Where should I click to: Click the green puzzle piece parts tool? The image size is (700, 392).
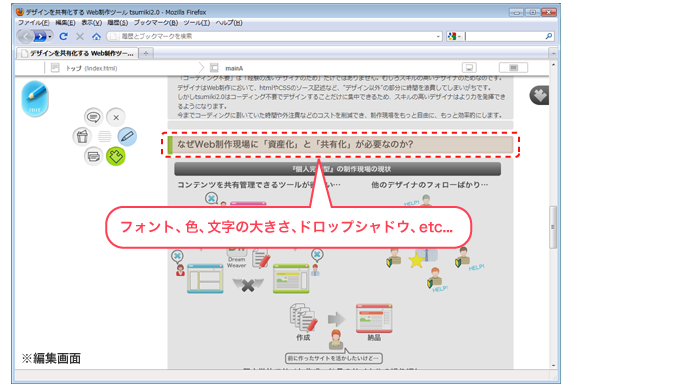116,156
